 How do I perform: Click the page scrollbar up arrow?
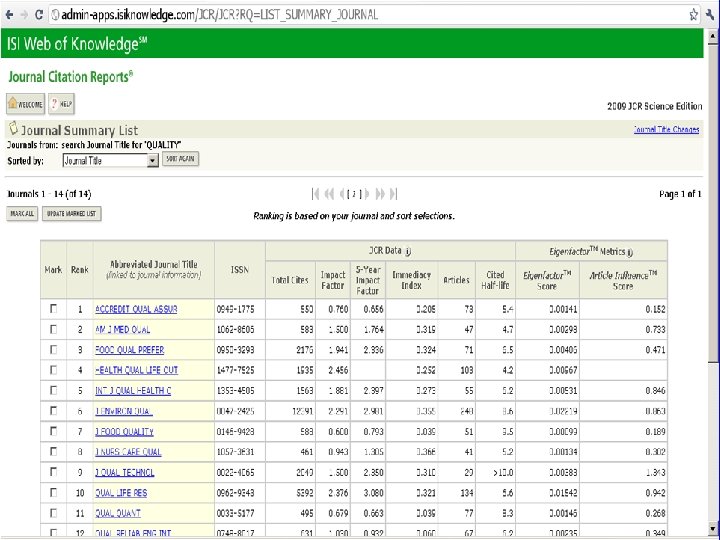point(713,35)
